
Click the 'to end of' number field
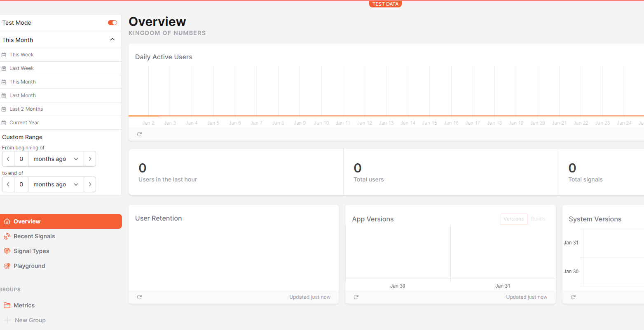coord(21,184)
